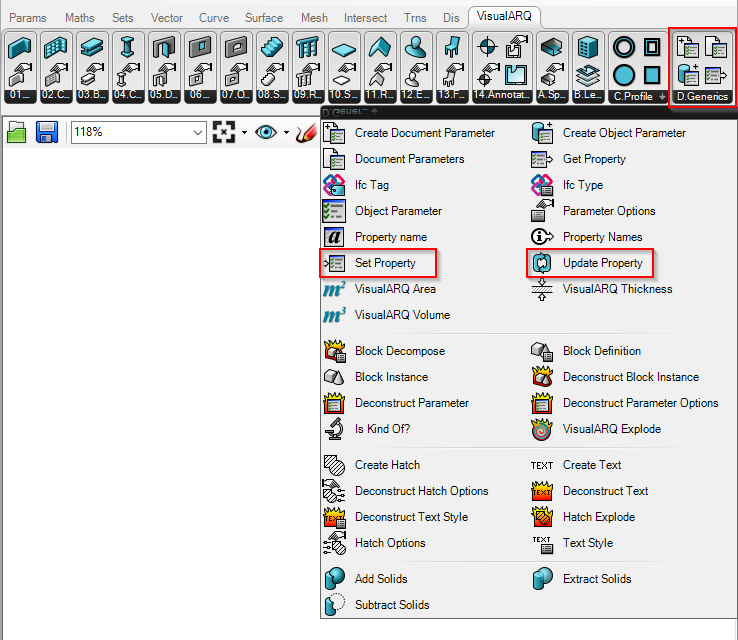Pick the Deconstruct Text component
Image resolution: width=738 pixels, height=640 pixels.
[590, 491]
